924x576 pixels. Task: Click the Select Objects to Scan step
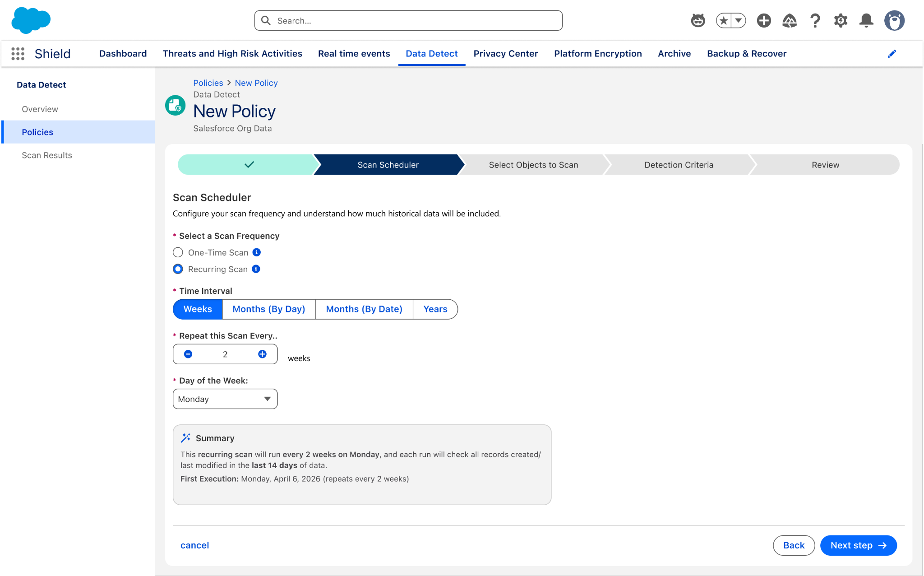pyautogui.click(x=533, y=165)
